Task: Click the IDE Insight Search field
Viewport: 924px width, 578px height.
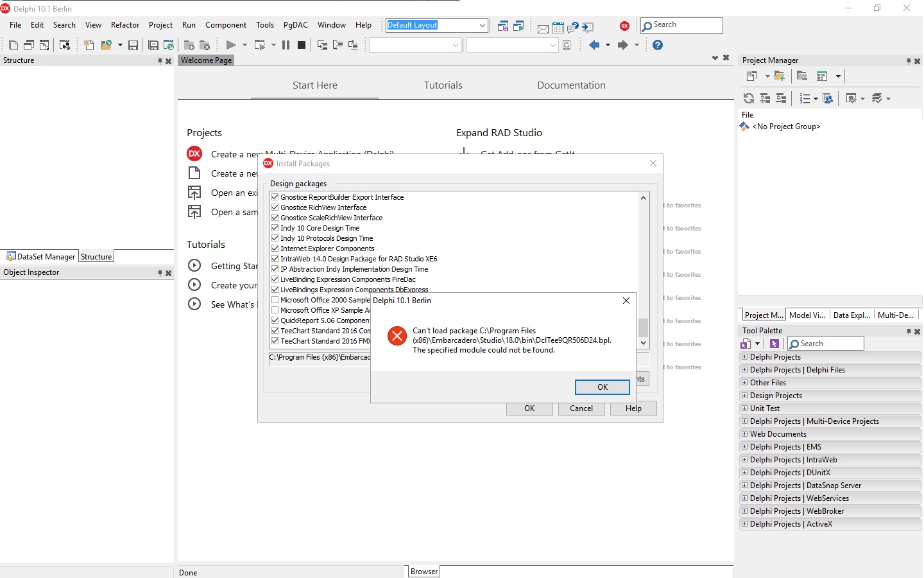Action: tap(681, 25)
